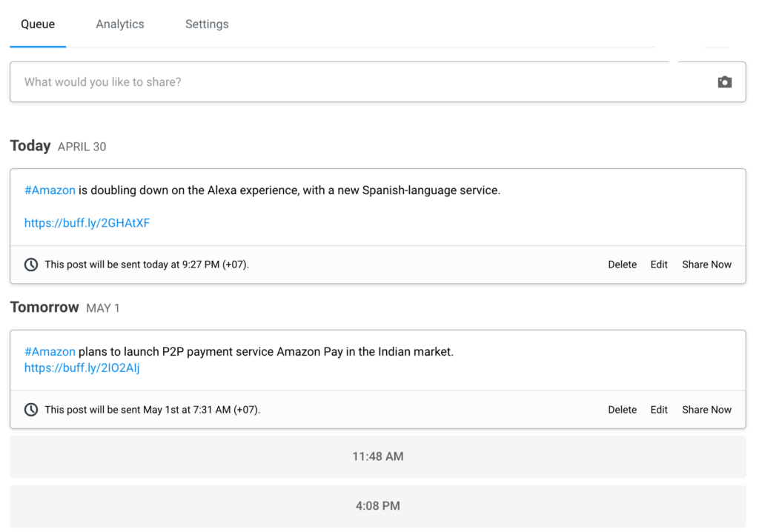The width and height of the screenshot is (759, 532).
Task: Open the #Amazon hashtag in the Alexa post
Action: click(49, 190)
